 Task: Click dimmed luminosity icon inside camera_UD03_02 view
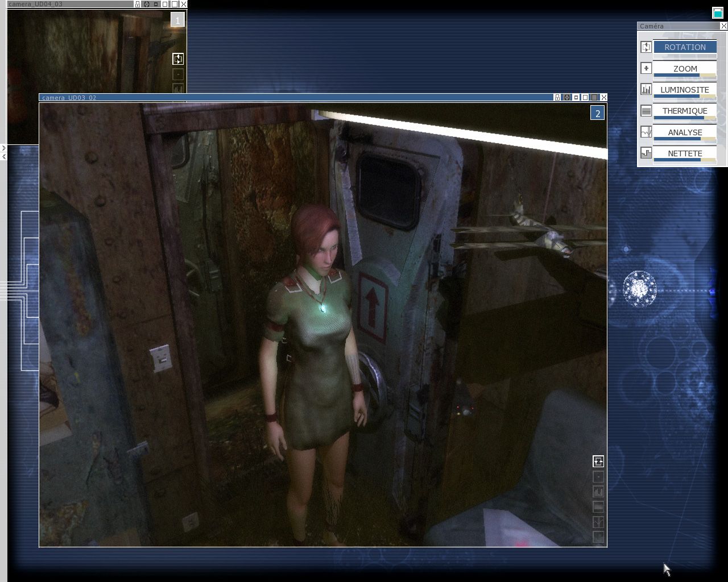(x=598, y=492)
